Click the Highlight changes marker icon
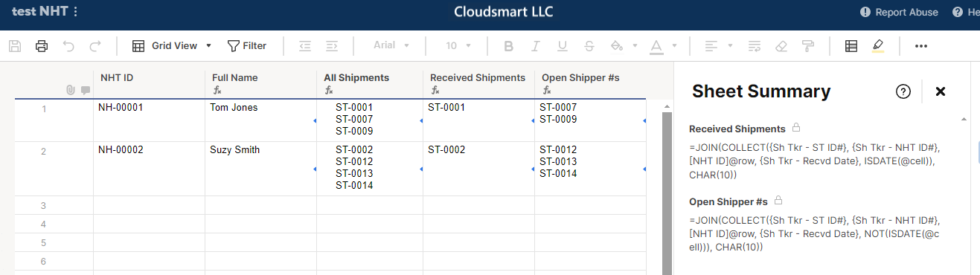This screenshot has height=275, width=980. click(x=878, y=46)
